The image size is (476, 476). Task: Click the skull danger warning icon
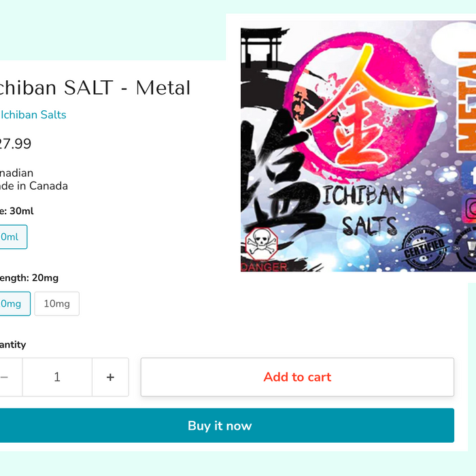click(260, 243)
